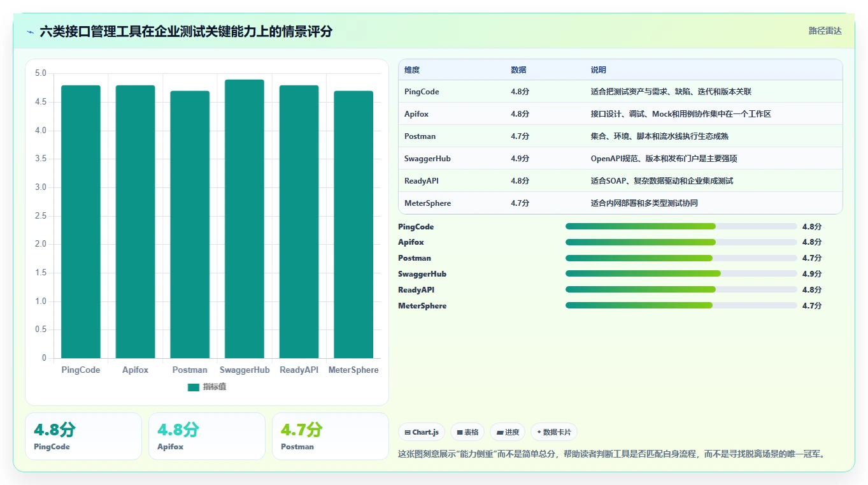The image size is (868, 485).
Task: Click the MeterSphere progress bar
Action: click(x=681, y=305)
